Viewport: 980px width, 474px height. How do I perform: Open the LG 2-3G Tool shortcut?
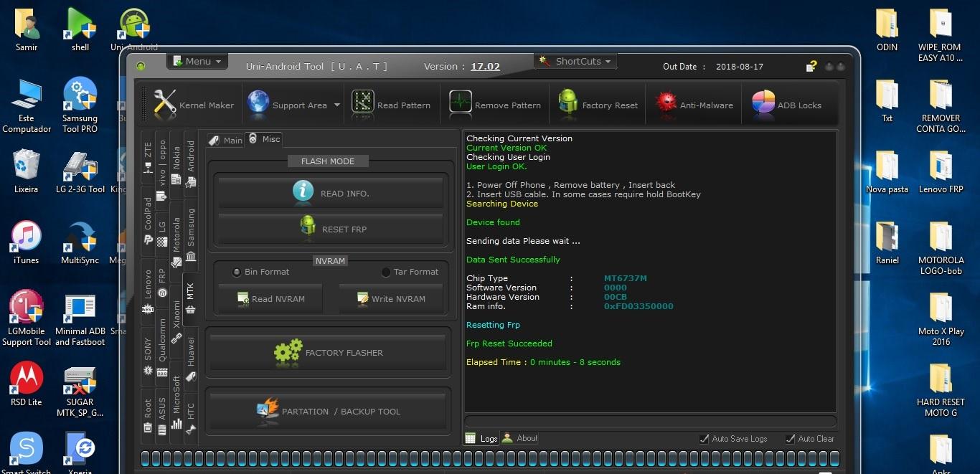point(80,171)
